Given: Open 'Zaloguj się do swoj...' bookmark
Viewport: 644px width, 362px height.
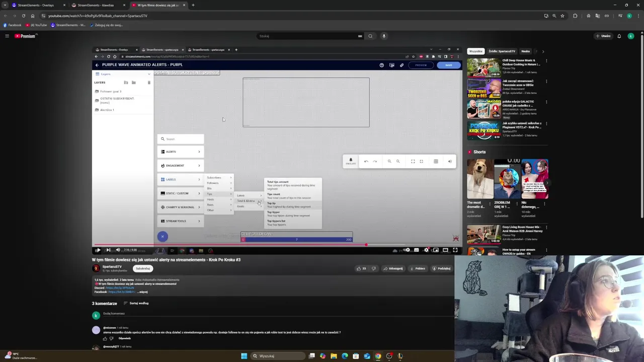Looking at the screenshot, I should click(x=106, y=25).
